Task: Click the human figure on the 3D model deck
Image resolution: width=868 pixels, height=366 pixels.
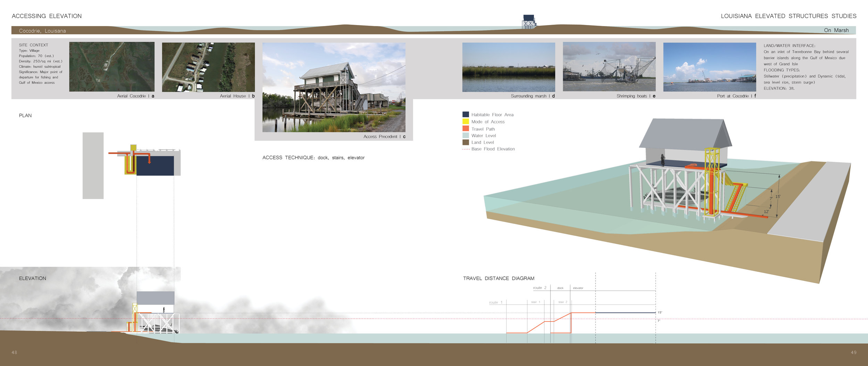Action: point(663,160)
